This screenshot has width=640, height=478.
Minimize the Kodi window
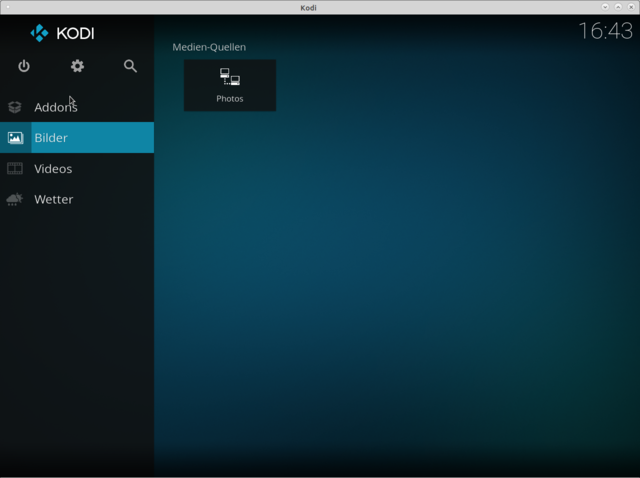coord(605,7)
